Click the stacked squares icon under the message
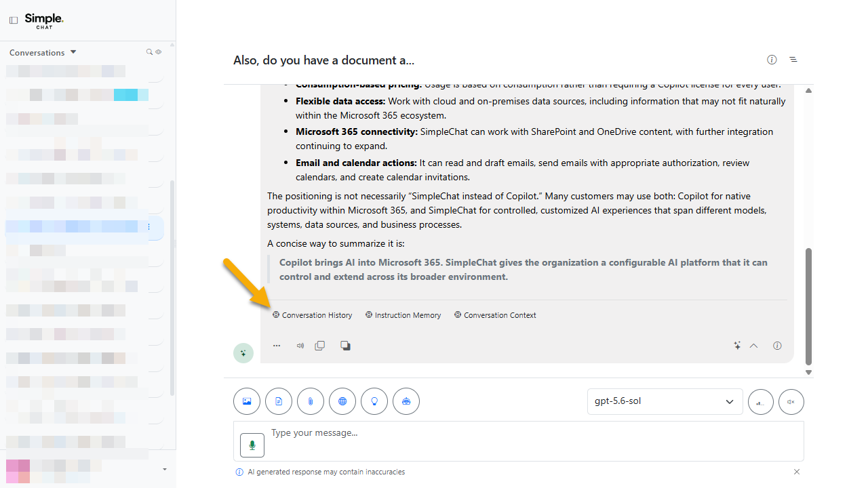This screenshot has height=488, width=868. [345, 346]
